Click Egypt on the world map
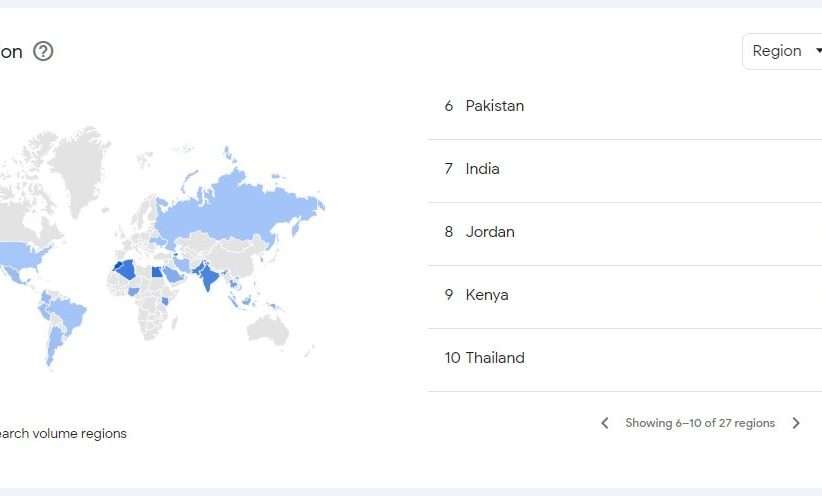 pyautogui.click(x=157, y=272)
